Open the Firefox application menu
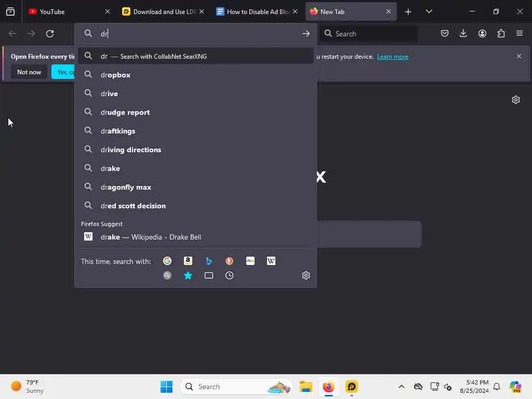 coord(520,33)
